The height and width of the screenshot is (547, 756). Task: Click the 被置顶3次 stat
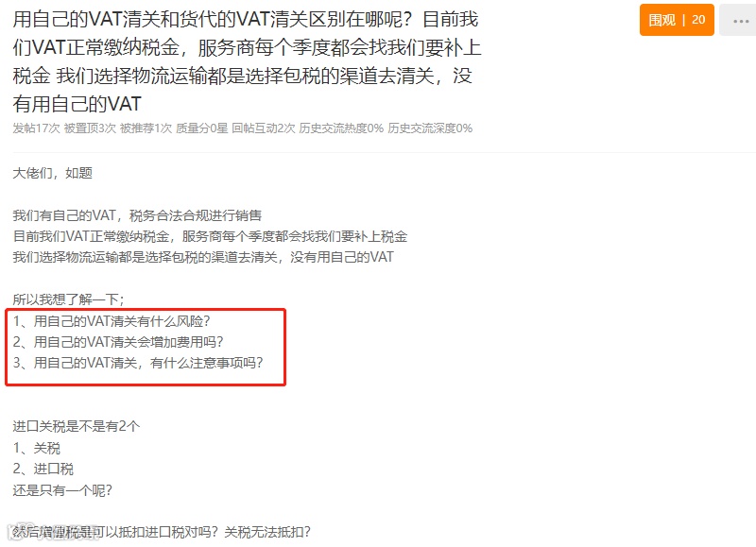click(90, 128)
